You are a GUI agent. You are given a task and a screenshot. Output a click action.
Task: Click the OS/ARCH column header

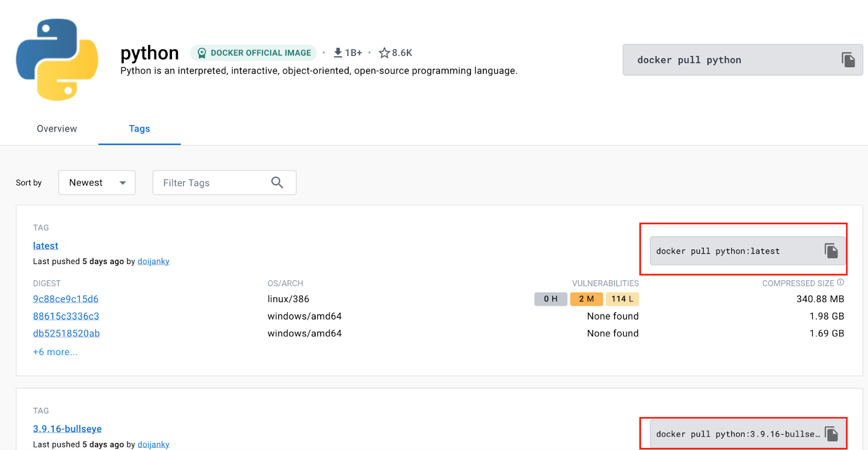[x=285, y=283]
